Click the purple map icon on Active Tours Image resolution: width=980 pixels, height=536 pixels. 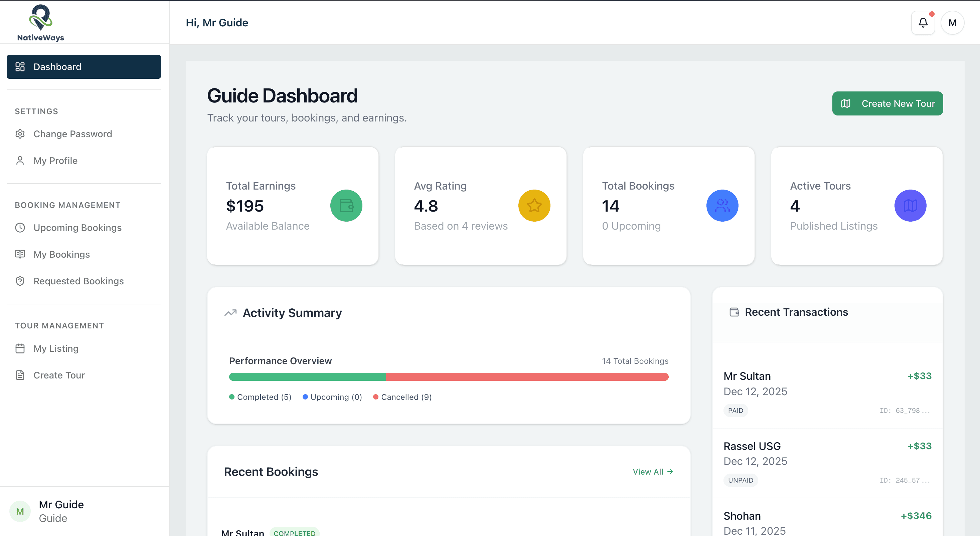point(910,206)
